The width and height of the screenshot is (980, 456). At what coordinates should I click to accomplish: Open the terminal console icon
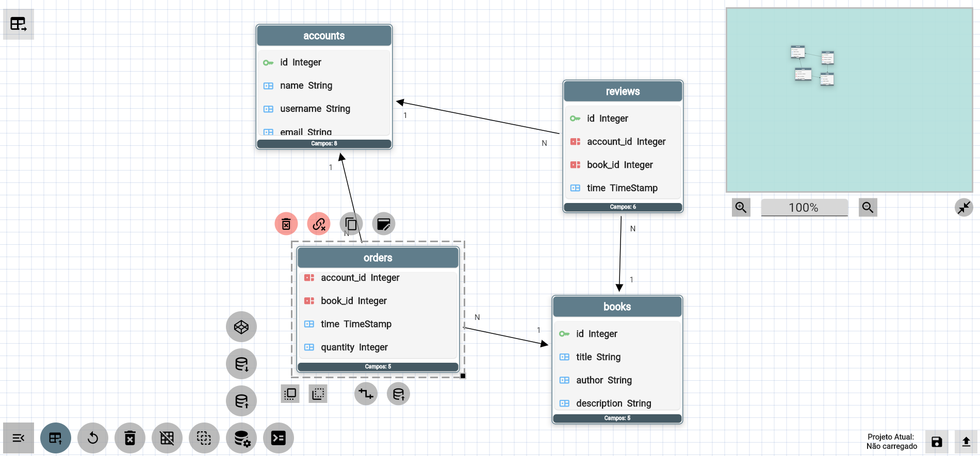click(x=279, y=438)
